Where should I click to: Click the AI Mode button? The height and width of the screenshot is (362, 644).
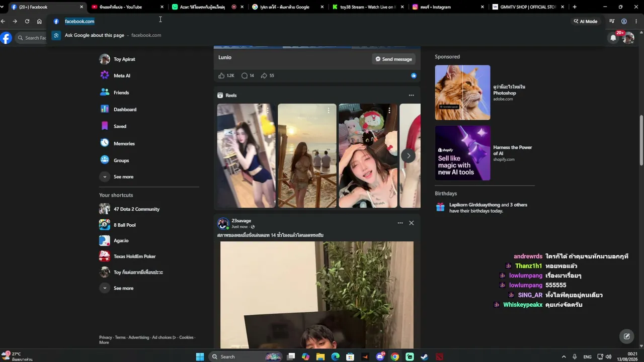point(586,21)
